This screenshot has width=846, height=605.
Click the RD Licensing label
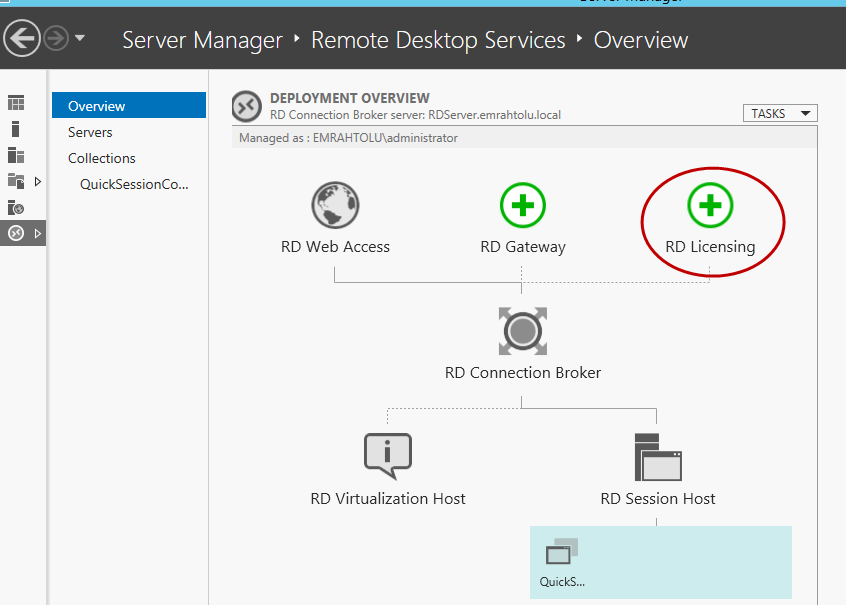tap(710, 247)
